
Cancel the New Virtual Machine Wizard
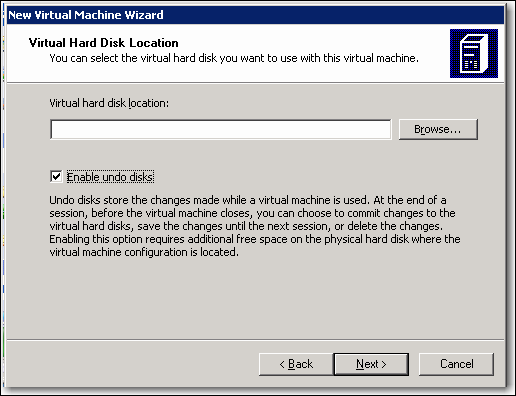tap(456, 364)
